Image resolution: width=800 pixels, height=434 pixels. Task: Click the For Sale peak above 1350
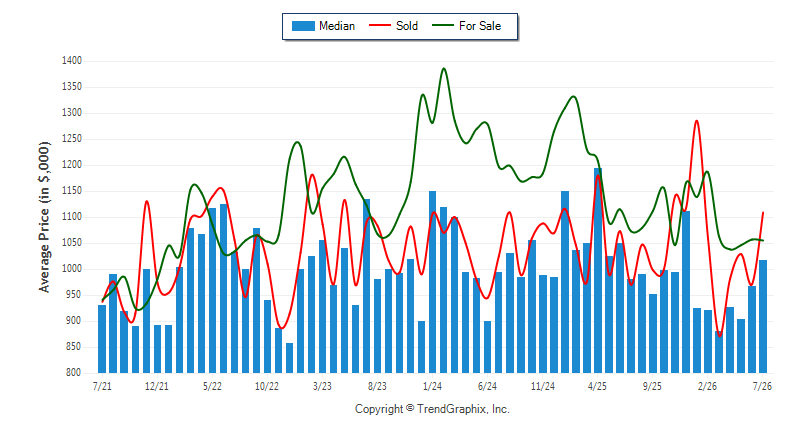[443, 68]
